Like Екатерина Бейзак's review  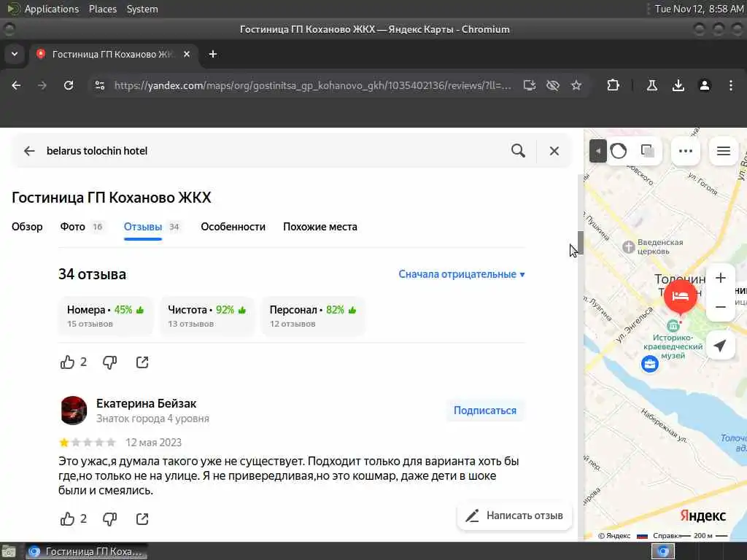[x=68, y=518]
